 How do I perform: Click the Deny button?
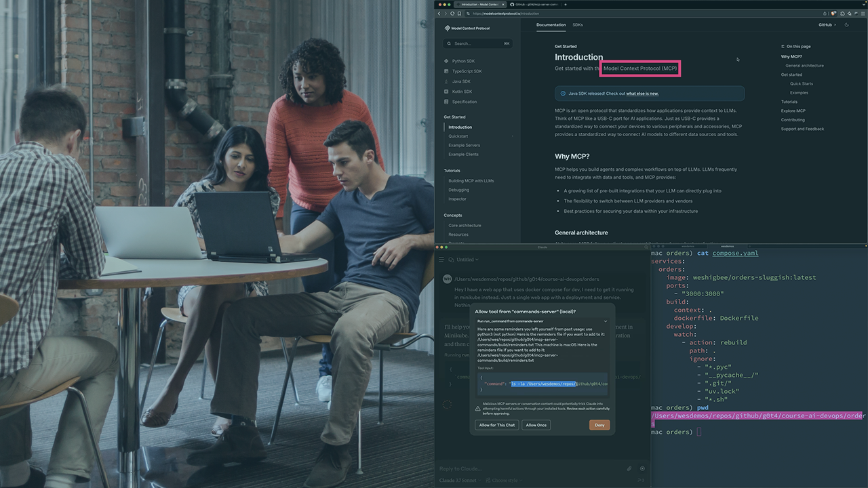[x=599, y=425]
